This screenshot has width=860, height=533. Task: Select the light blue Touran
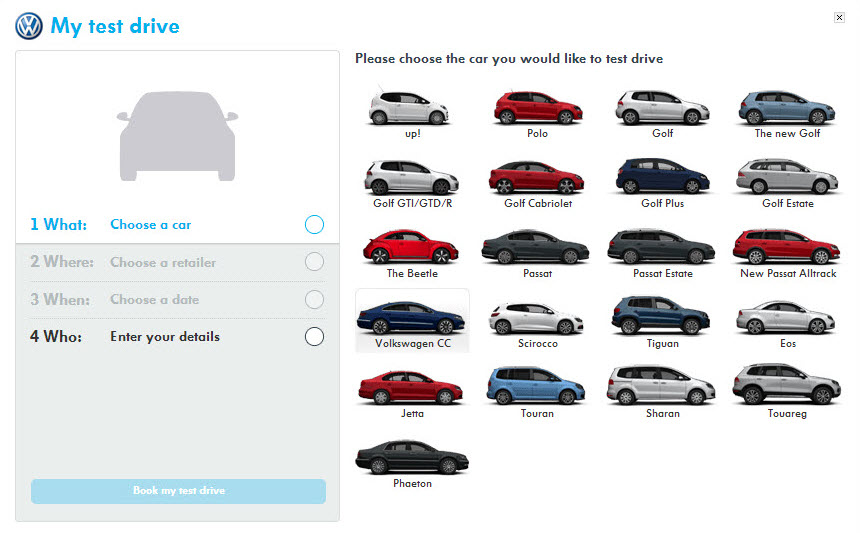(x=536, y=386)
